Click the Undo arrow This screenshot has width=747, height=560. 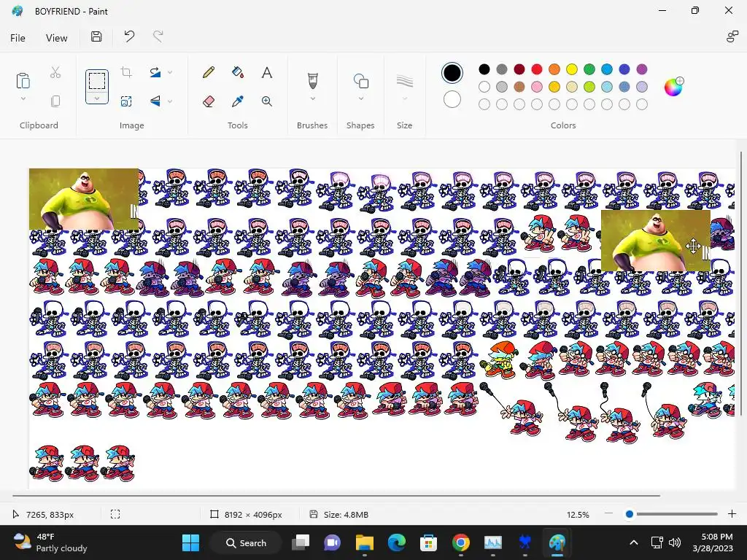coord(129,36)
